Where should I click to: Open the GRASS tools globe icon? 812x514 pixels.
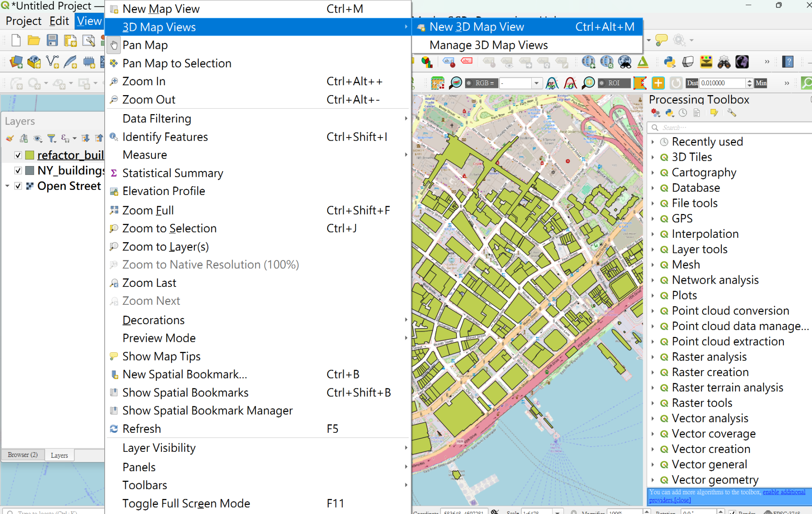[x=742, y=62]
